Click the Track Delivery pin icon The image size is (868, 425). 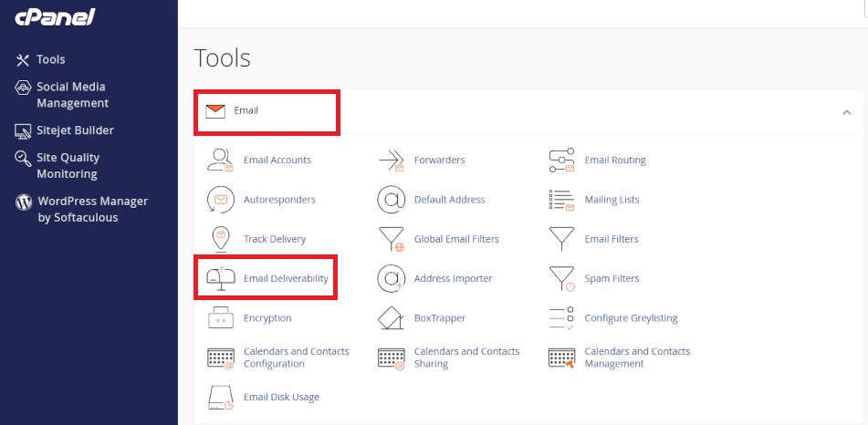tap(220, 239)
